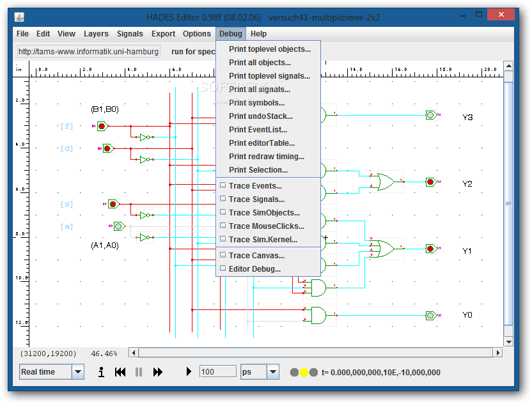Viewport: 532px width, 404px height.
Task: Open the View menu
Action: tap(66, 34)
